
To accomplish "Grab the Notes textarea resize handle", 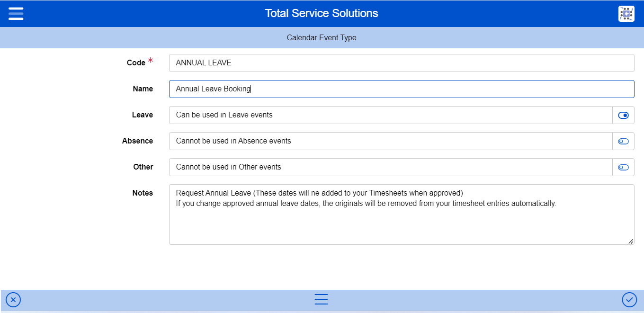I will tap(631, 241).
